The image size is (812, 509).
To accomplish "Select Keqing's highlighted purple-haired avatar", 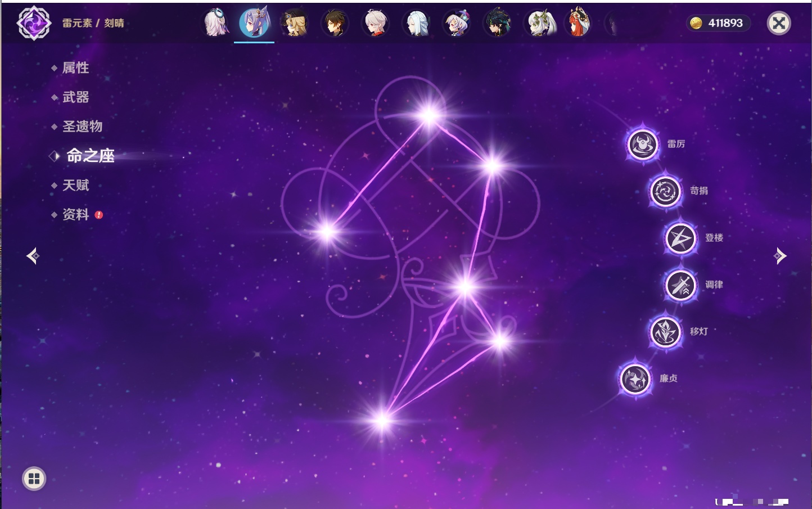I will point(254,22).
